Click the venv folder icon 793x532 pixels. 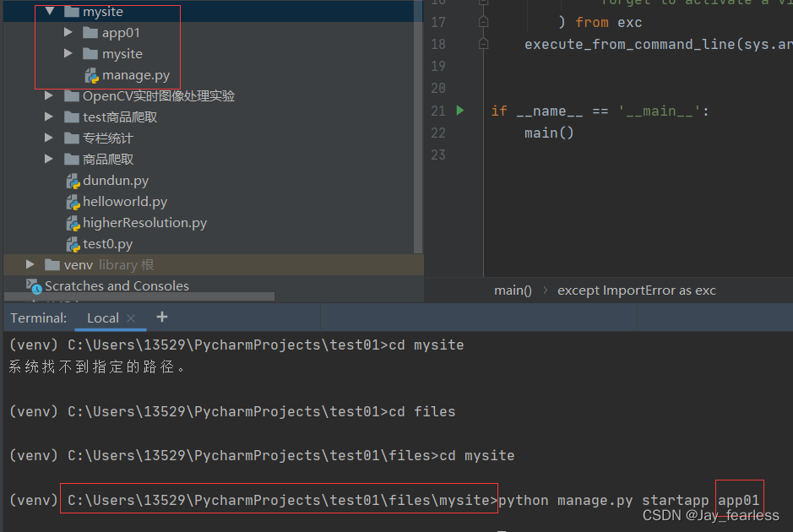coord(52,265)
